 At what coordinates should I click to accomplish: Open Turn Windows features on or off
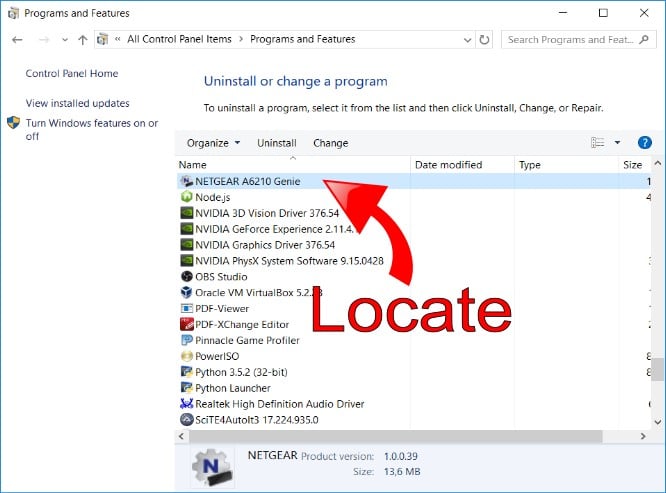click(92, 130)
